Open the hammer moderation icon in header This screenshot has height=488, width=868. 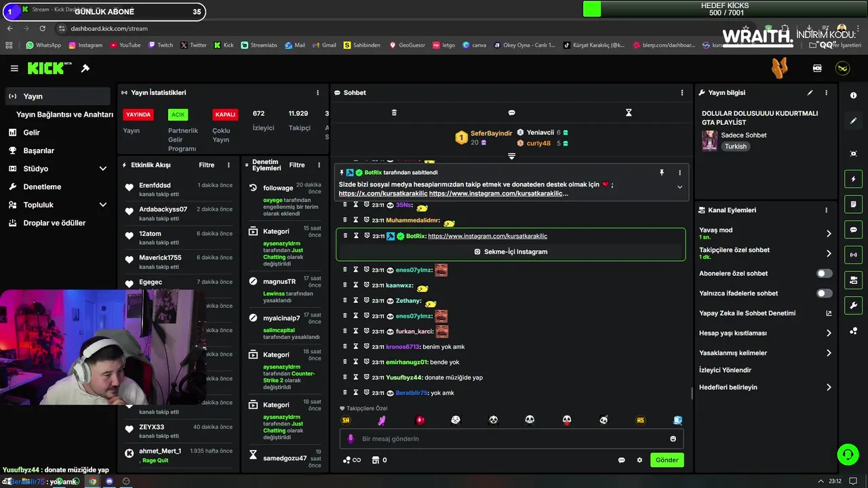pyautogui.click(x=85, y=68)
